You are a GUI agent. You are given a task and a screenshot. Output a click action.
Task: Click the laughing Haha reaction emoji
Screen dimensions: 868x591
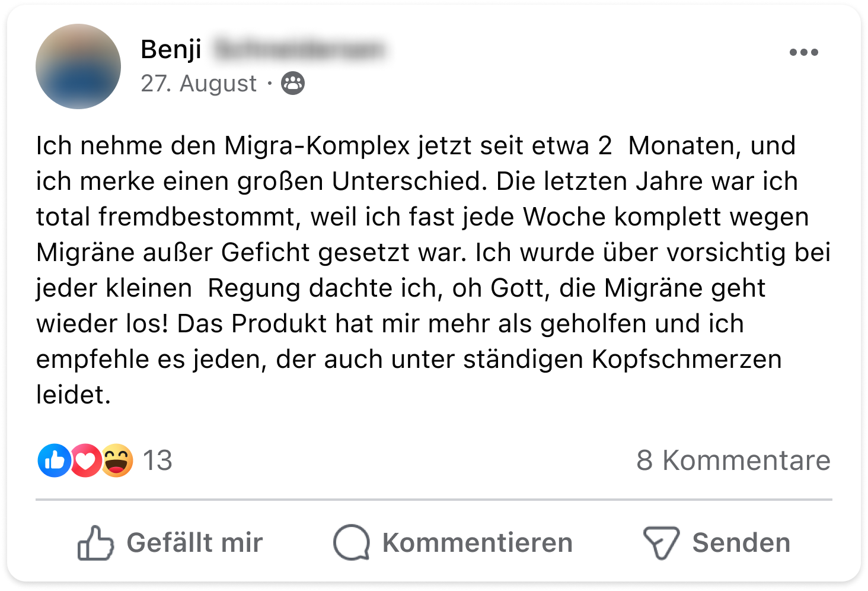coord(117,460)
